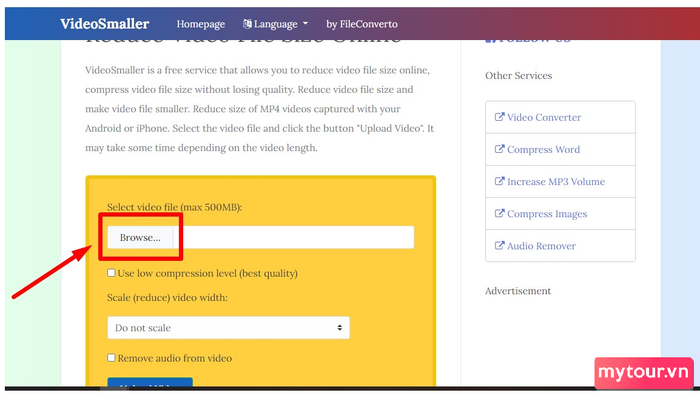Click the Advertisement heading text
Screen dimensions: 700x398
click(518, 291)
